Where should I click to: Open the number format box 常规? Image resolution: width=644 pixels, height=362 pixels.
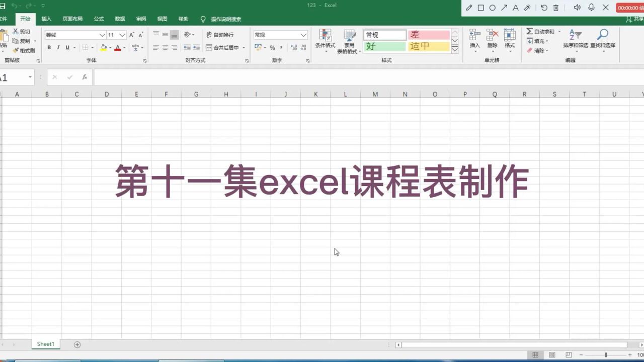click(280, 35)
